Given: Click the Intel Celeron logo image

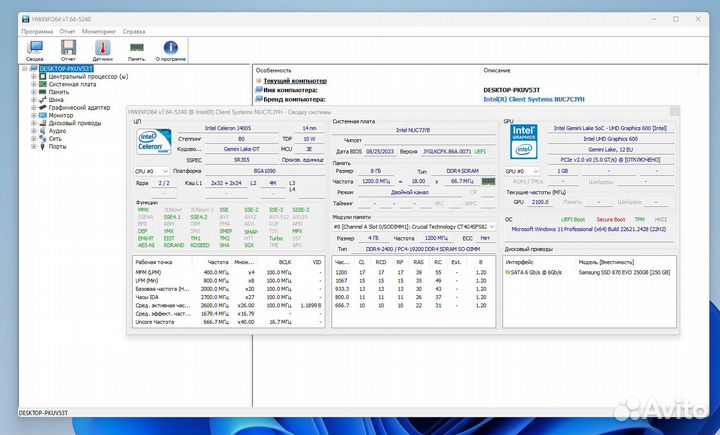Looking at the screenshot, I should pyautogui.click(x=154, y=141).
